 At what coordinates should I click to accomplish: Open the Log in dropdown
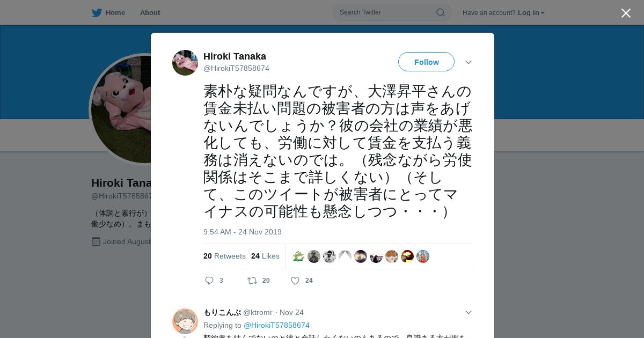tap(531, 13)
